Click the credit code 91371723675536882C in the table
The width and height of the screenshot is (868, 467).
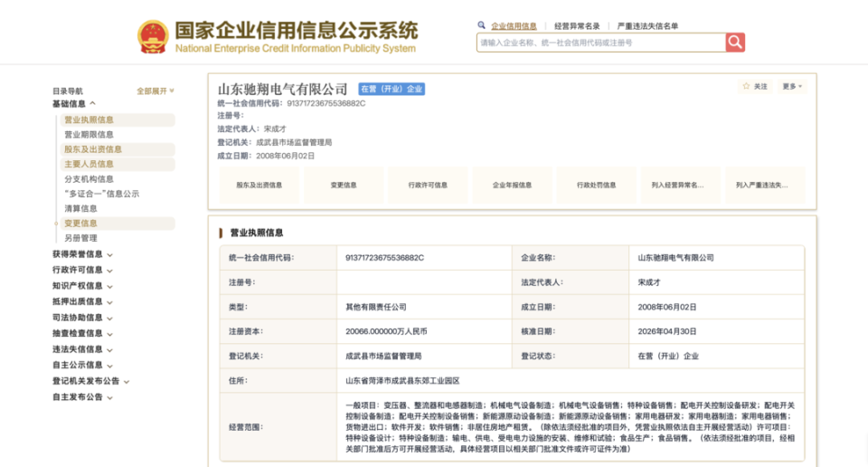tap(385, 258)
